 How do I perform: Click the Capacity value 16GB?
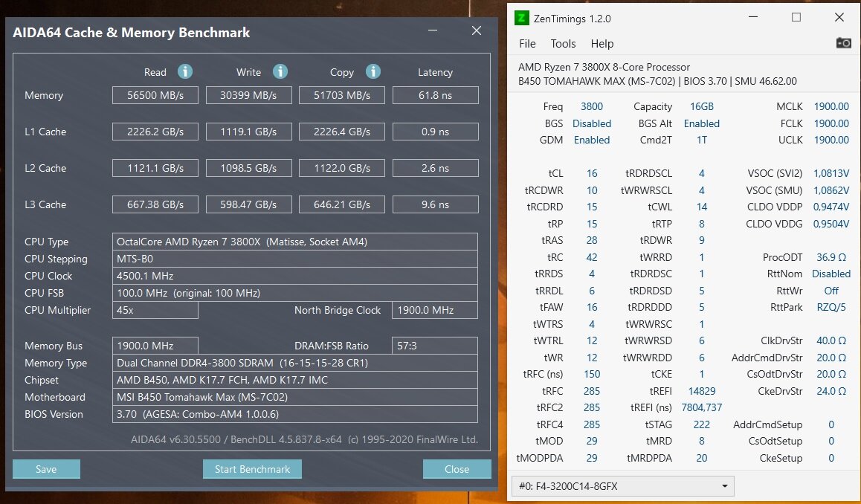[x=702, y=106]
